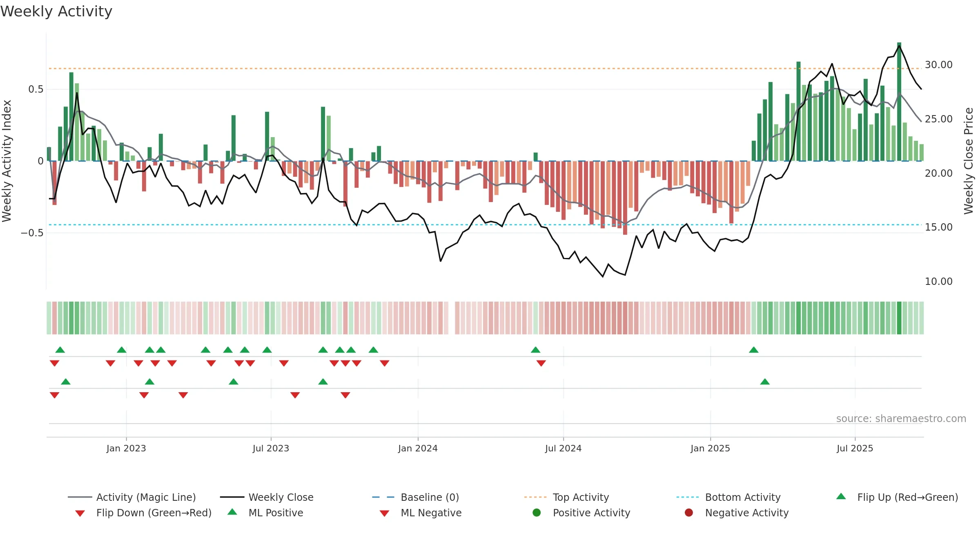The image size is (980, 551).
Task: Click the tallest green activity bar near the chart's right end
Action: coord(899,102)
